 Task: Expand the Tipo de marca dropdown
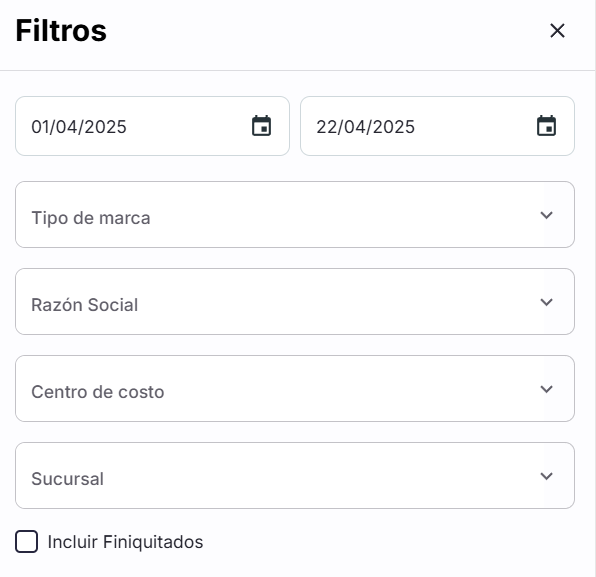[295, 214]
